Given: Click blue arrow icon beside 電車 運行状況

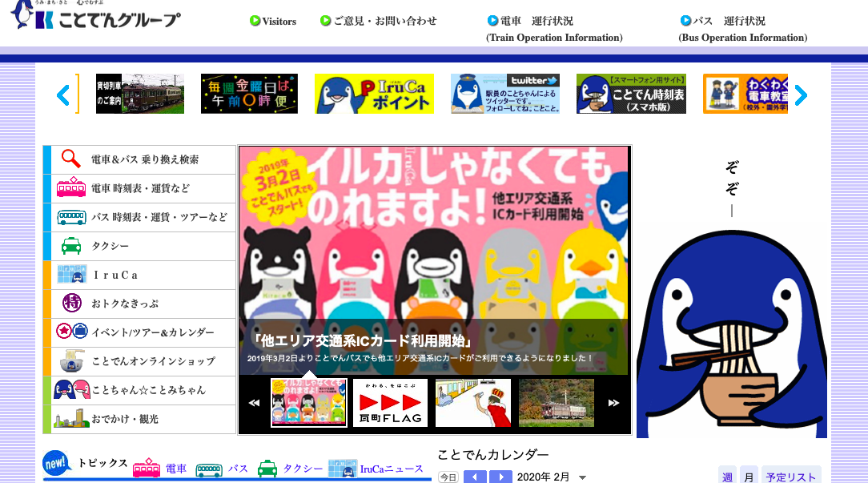Looking at the screenshot, I should pos(492,21).
